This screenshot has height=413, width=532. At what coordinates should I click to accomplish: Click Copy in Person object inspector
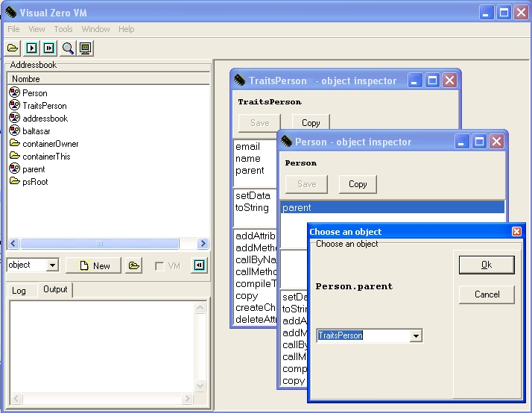coord(358,184)
